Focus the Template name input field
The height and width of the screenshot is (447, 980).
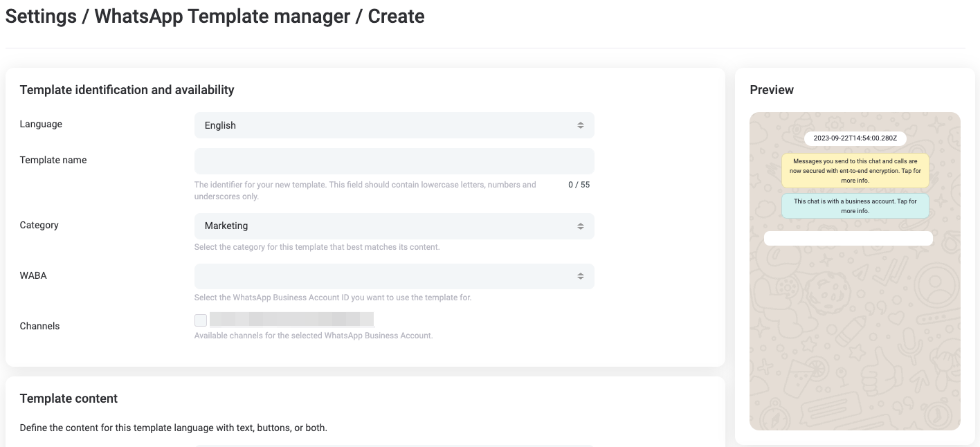pyautogui.click(x=394, y=161)
